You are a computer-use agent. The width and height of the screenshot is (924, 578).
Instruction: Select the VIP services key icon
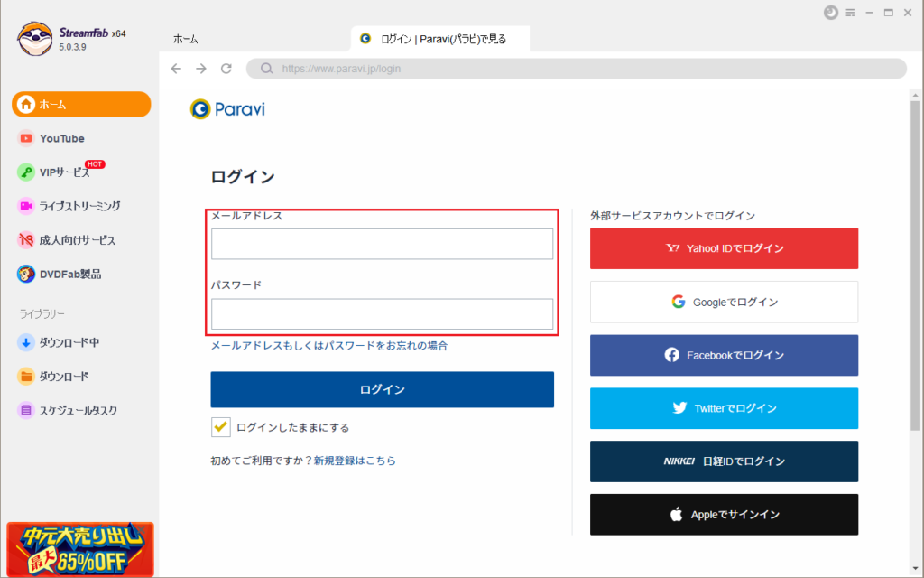[x=26, y=172]
